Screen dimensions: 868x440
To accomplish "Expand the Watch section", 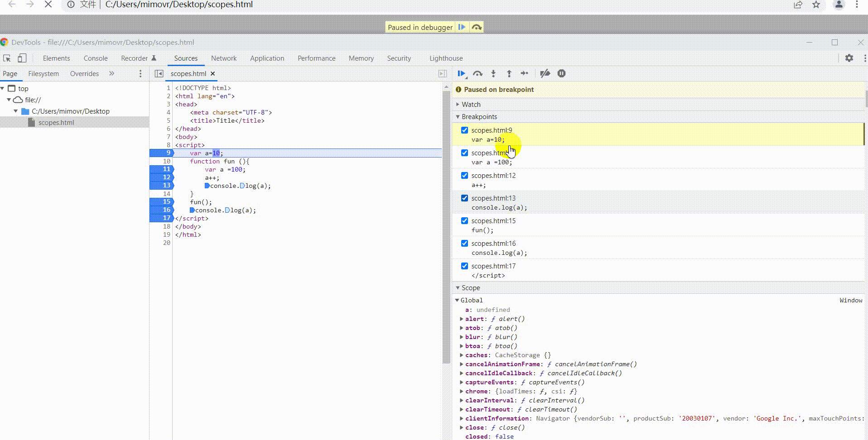I will click(458, 104).
